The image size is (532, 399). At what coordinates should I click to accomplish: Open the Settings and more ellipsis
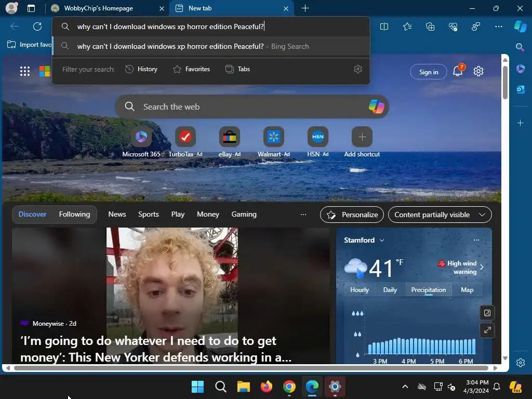498,26
